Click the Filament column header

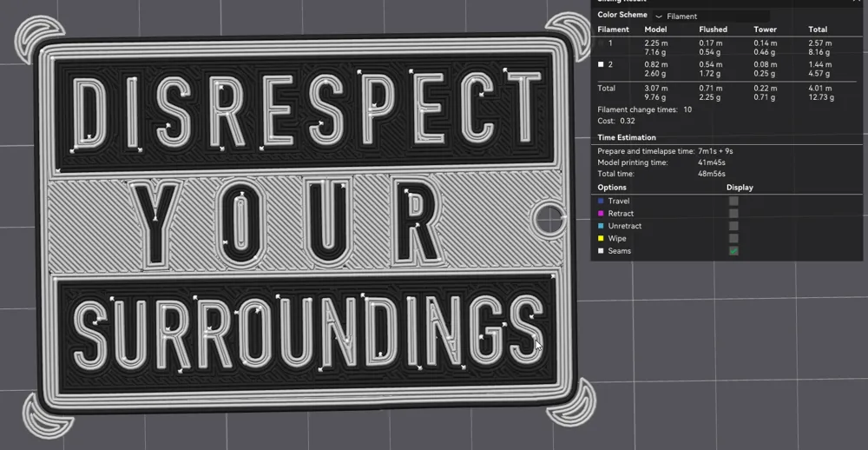[x=614, y=30]
